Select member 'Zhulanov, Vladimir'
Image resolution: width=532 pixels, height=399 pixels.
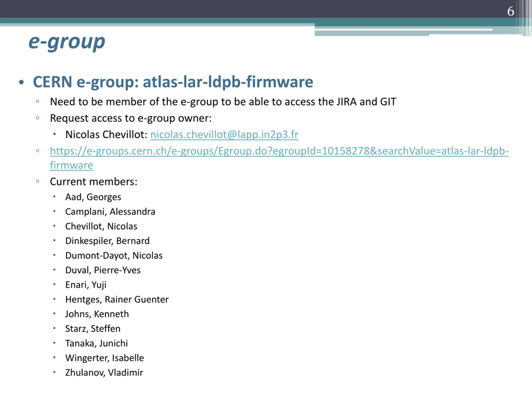point(104,373)
